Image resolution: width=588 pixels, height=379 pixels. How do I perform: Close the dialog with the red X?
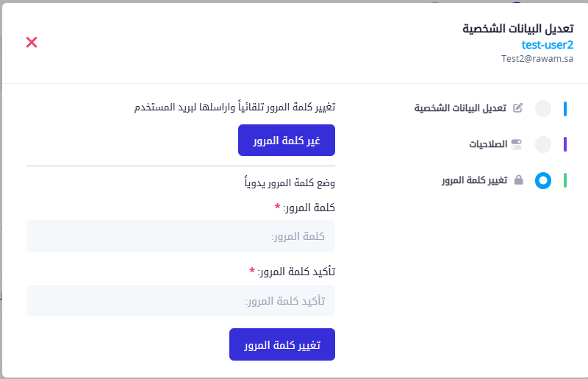tap(32, 42)
